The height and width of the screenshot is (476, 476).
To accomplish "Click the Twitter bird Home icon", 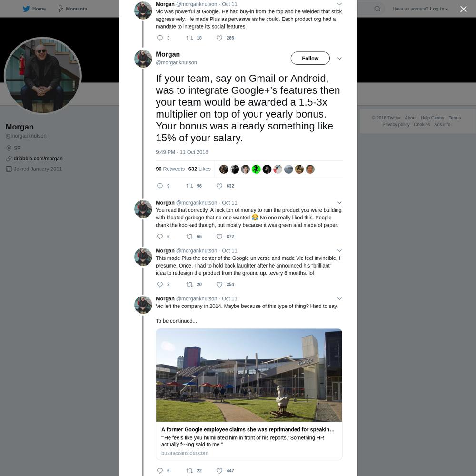I will pos(26,9).
